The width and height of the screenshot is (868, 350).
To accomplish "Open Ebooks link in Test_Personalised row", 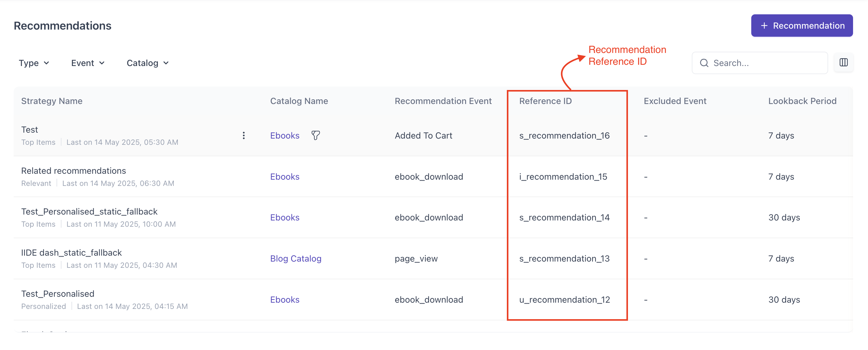I will (284, 300).
